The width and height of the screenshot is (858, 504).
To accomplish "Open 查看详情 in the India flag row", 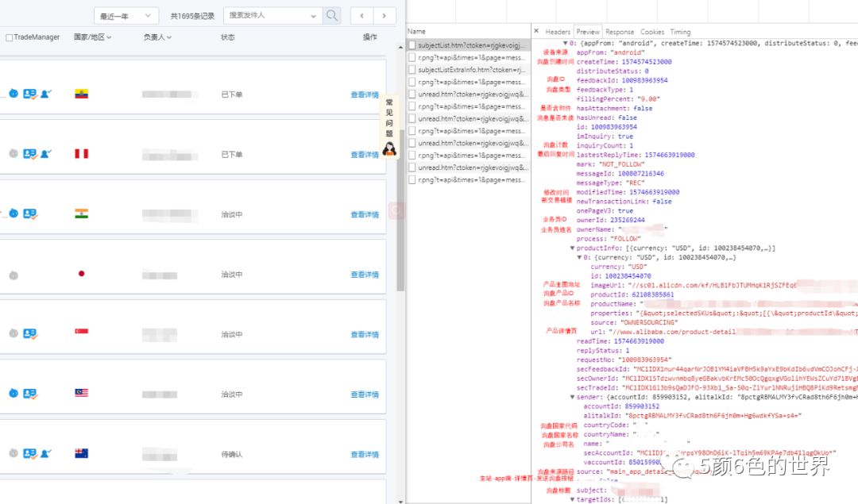I will (365, 215).
